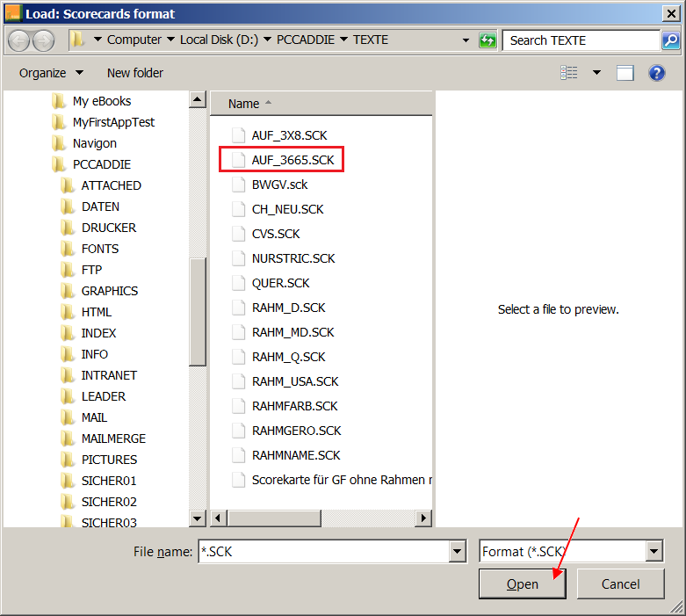Viewport: 686px width, 616px height.
Task: Click the PCCADDIE breadcrumb segment
Action: pos(306,40)
